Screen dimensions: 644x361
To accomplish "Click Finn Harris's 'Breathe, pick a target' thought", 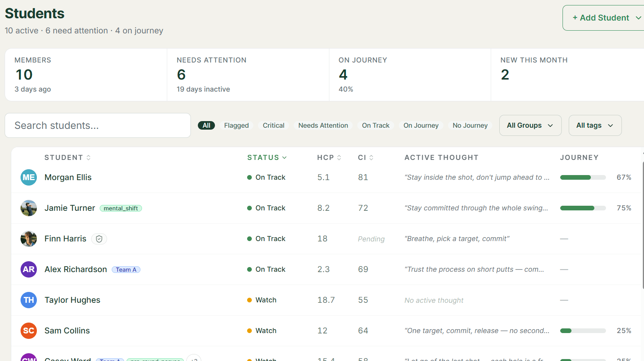I will [457, 239].
